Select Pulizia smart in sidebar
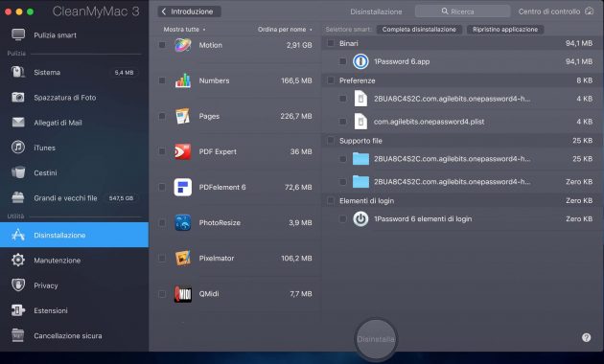 (x=74, y=35)
